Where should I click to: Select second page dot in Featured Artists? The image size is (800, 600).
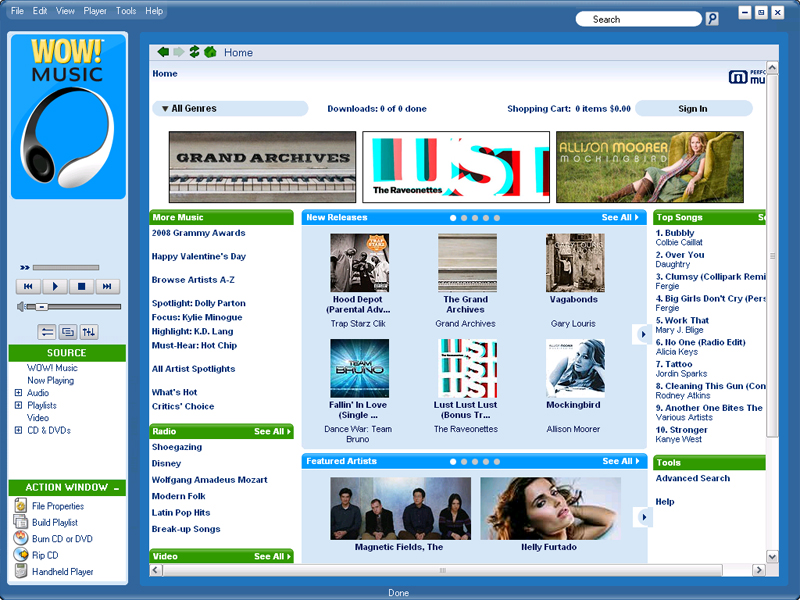pos(464,462)
